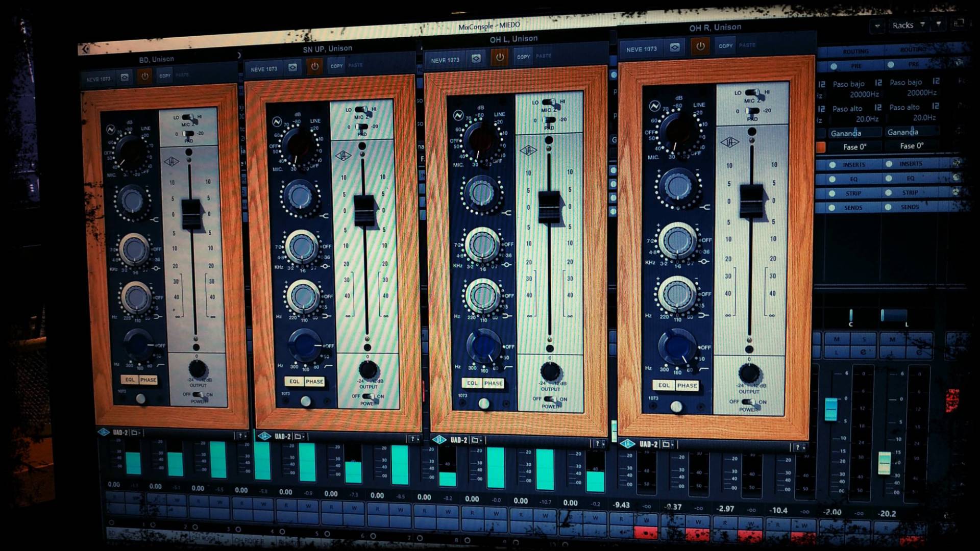Click the help question mark under SN UP plugin

pyautogui.click(x=412, y=439)
